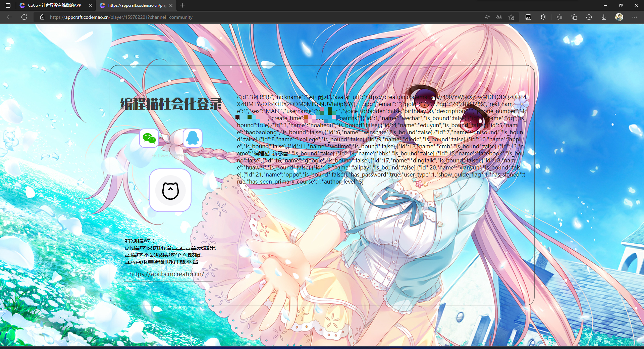
Task: Click the note 2.程序不会收集您个人数据
Action: tap(162, 255)
